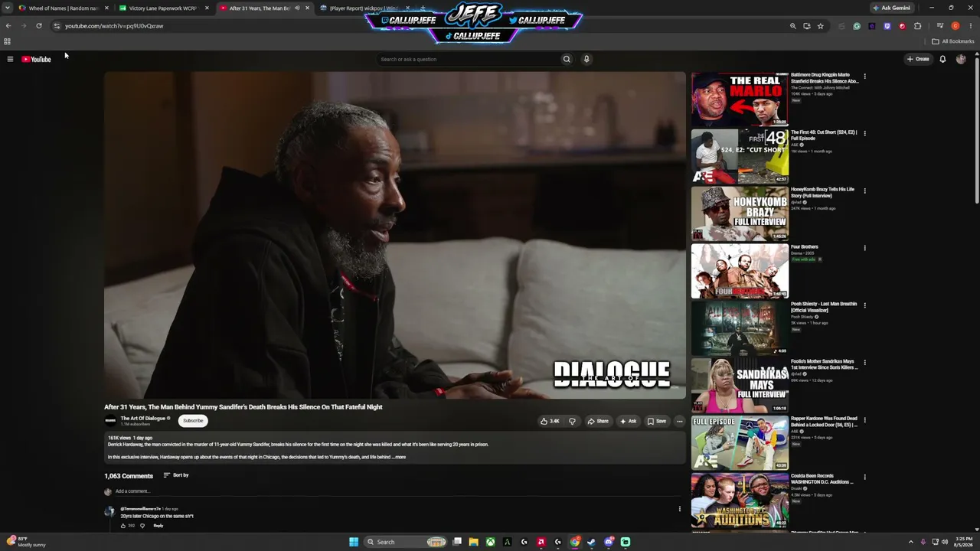Screen dimensions: 980x551
Task: Play or pause the video player
Action: tap(395, 235)
